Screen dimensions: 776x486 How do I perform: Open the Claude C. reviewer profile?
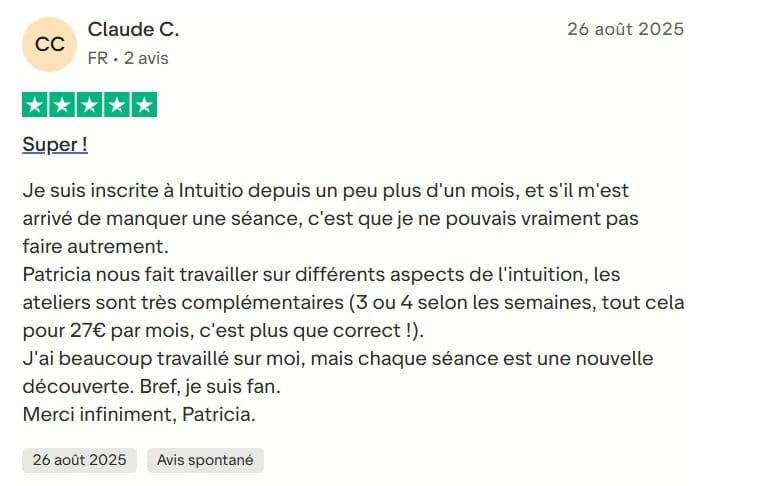point(133,29)
